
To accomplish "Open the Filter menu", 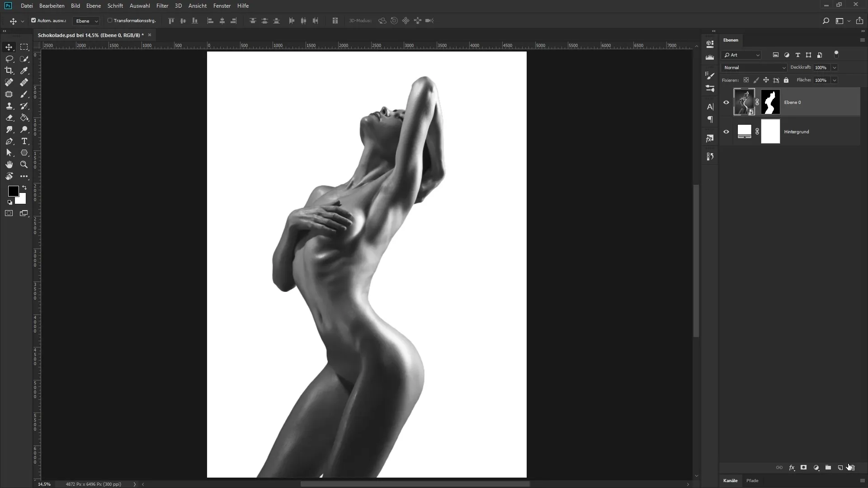I will point(162,6).
